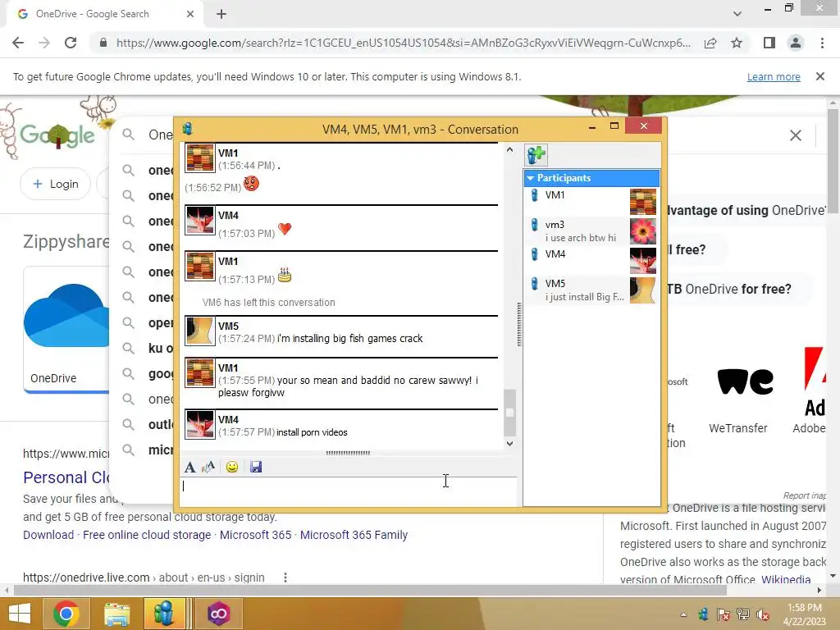The height and width of the screenshot is (630, 840).
Task: Open options for the onedrive.live.com result
Action: (285, 577)
